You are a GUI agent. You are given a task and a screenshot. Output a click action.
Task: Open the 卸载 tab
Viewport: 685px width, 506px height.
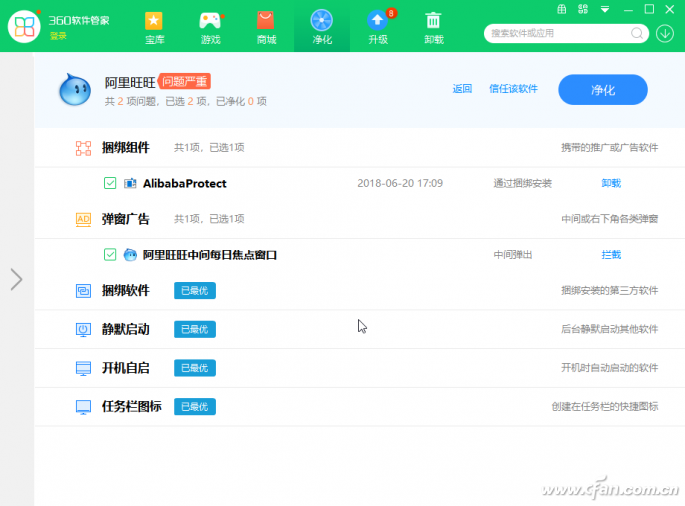[434, 28]
